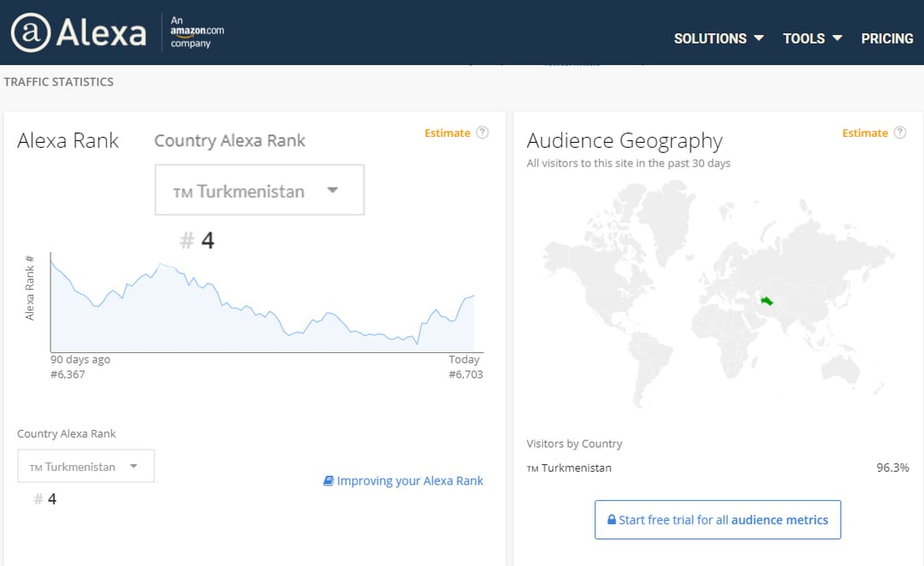Click the Estimate label in Alexa Rank panel
This screenshot has width=924, height=566.
point(447,133)
